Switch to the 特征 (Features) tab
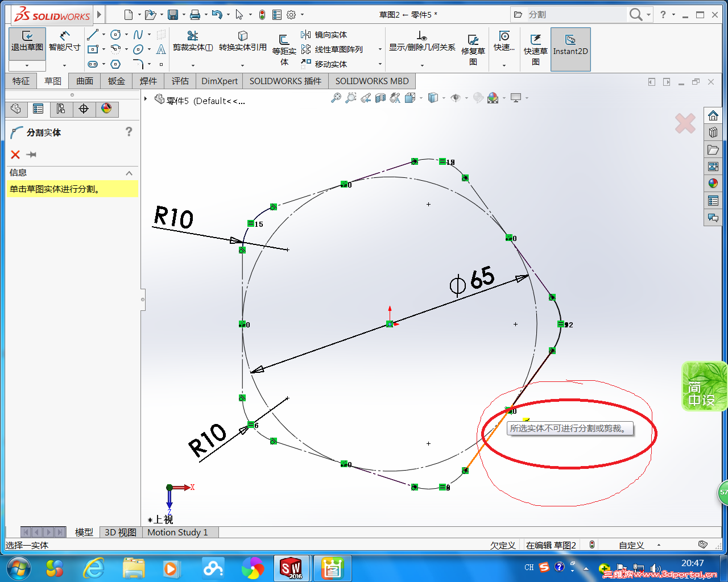Screen dimensions: 728x582 tap(21, 81)
